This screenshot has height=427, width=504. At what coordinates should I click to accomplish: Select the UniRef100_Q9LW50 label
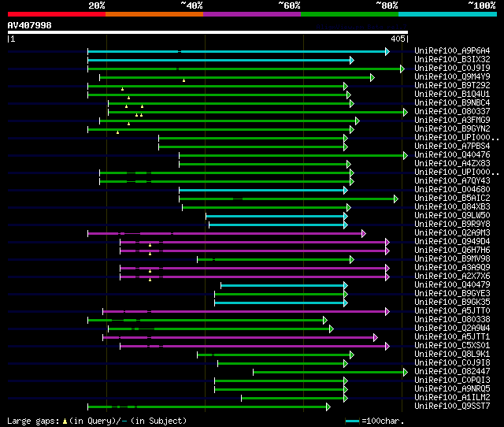452,216
